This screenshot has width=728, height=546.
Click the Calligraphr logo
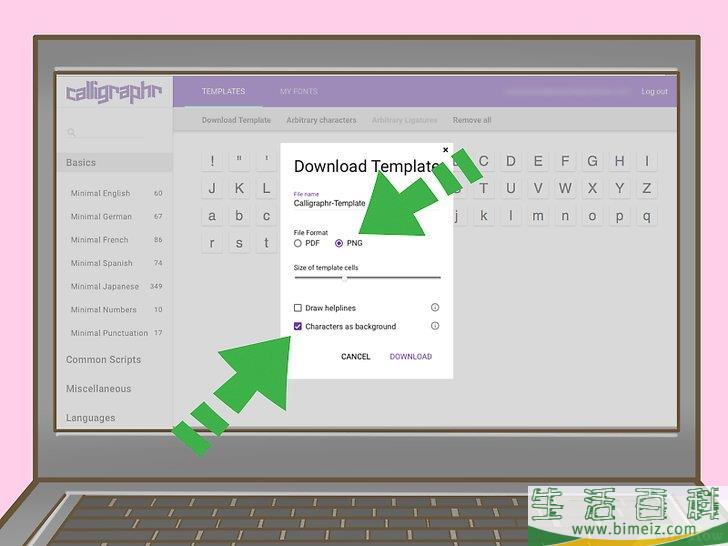[114, 92]
